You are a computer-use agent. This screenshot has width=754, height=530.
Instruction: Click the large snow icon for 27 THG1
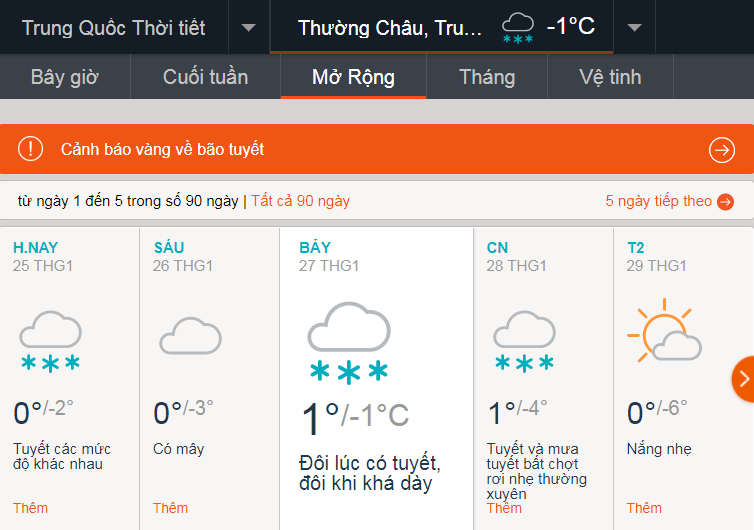(x=348, y=342)
